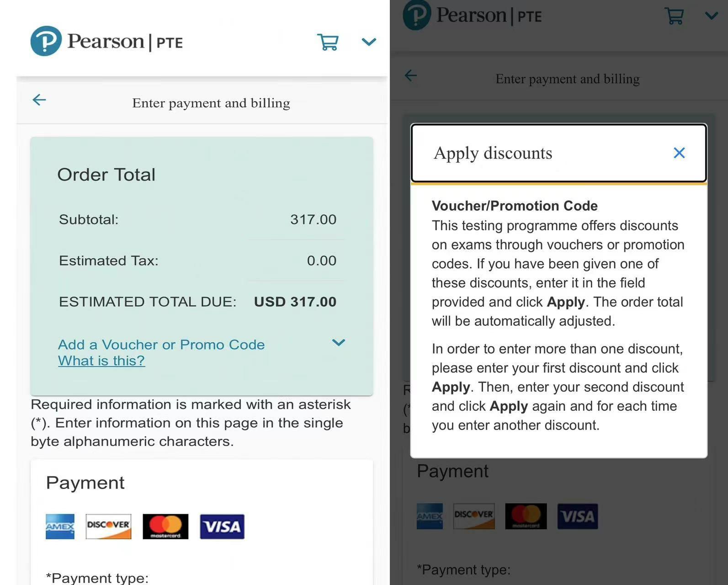Open the shopping cart on the left screen
This screenshot has width=728, height=585.
tap(328, 42)
